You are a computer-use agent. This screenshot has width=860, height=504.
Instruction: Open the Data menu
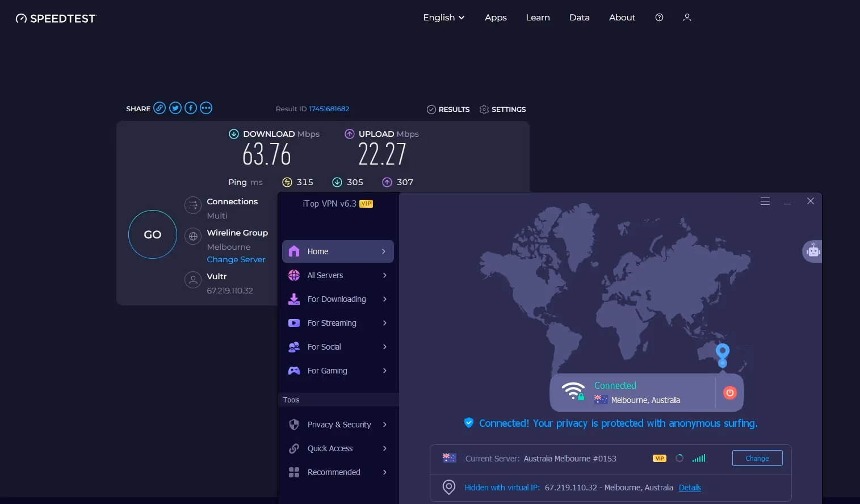(579, 18)
